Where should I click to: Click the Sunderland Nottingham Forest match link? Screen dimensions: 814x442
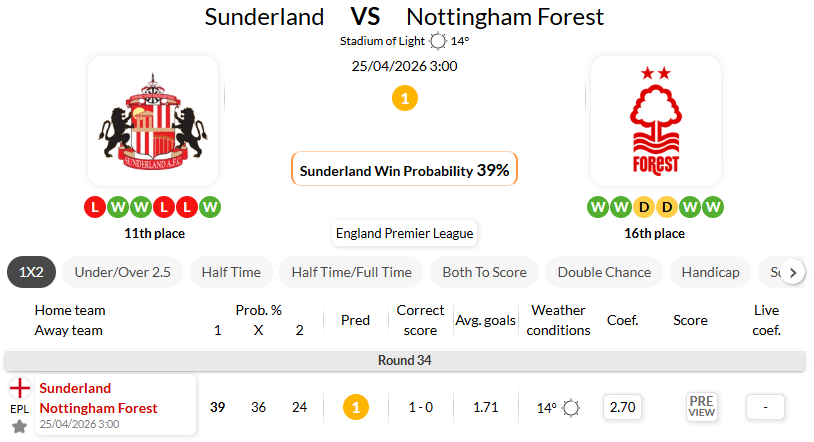click(98, 398)
